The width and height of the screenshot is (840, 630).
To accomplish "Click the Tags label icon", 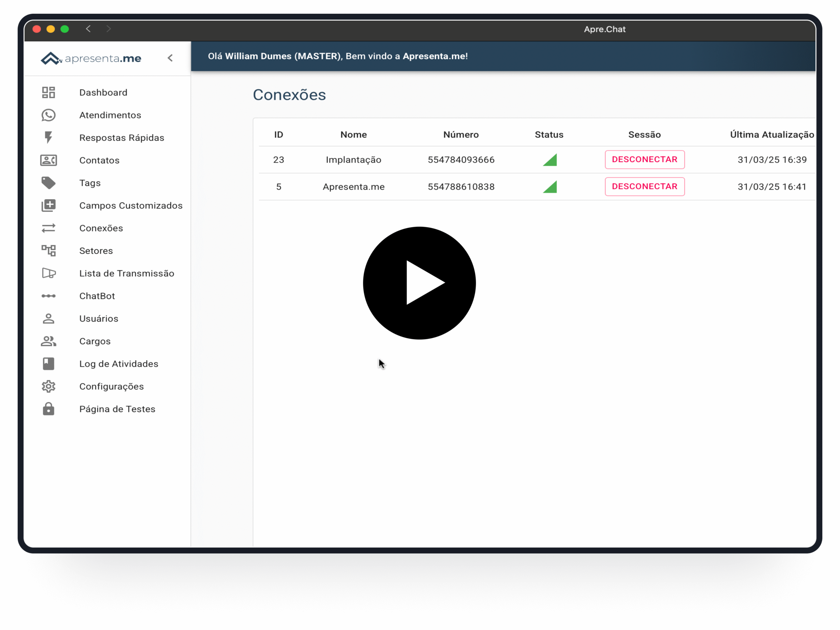I will [x=48, y=183].
